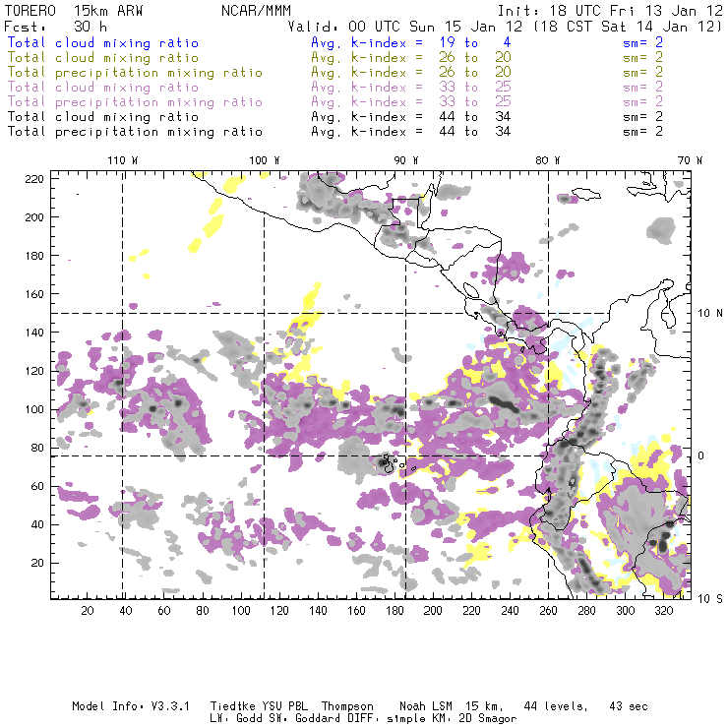Click the 'LW: Godd' text
Image resolution: width=728 pixels, height=728 pixels.
point(236,719)
